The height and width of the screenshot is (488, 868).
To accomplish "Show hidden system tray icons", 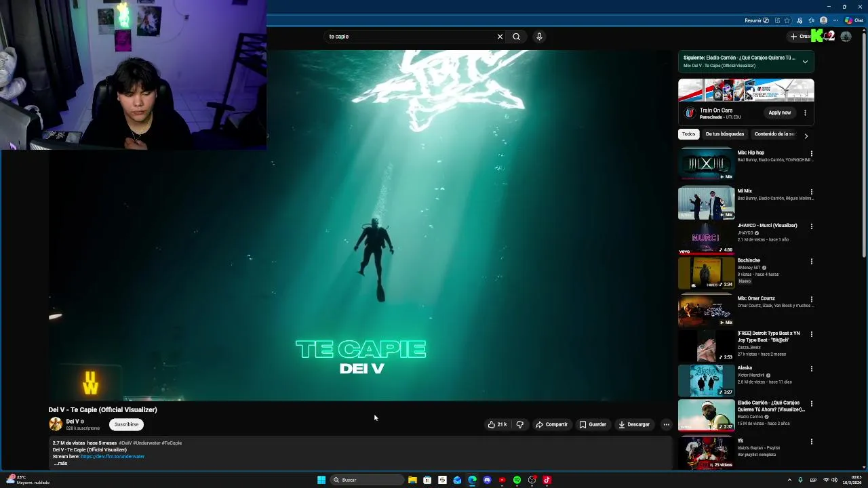I will [x=789, y=480].
